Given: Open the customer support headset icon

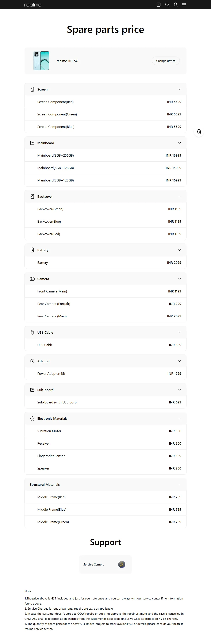Looking at the screenshot, I should coord(199,132).
